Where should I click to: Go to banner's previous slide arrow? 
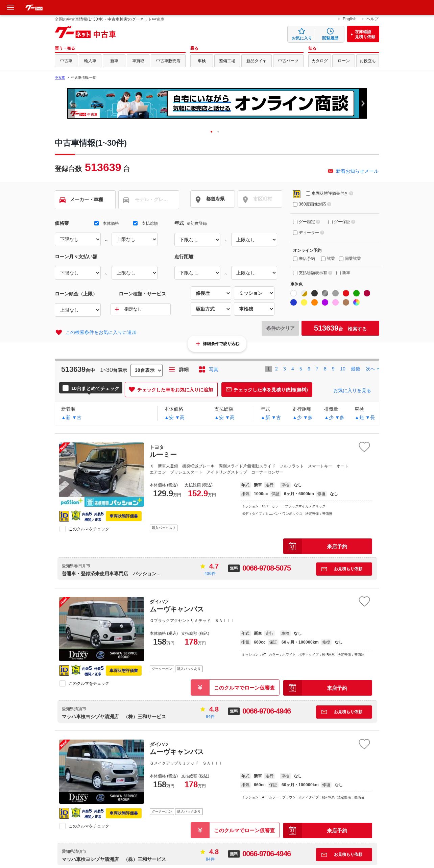pyautogui.click(x=71, y=103)
